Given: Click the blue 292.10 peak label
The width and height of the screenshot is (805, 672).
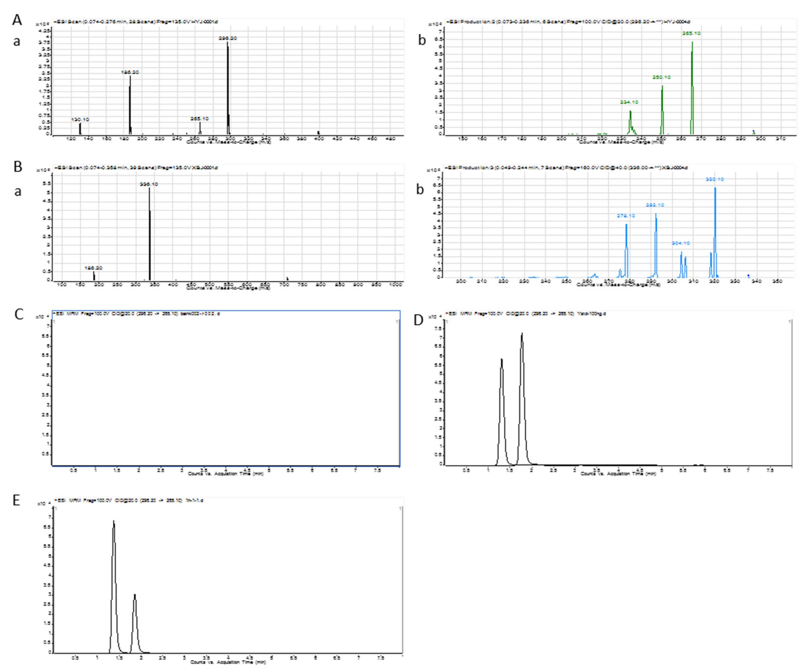Looking at the screenshot, I should 655,205.
